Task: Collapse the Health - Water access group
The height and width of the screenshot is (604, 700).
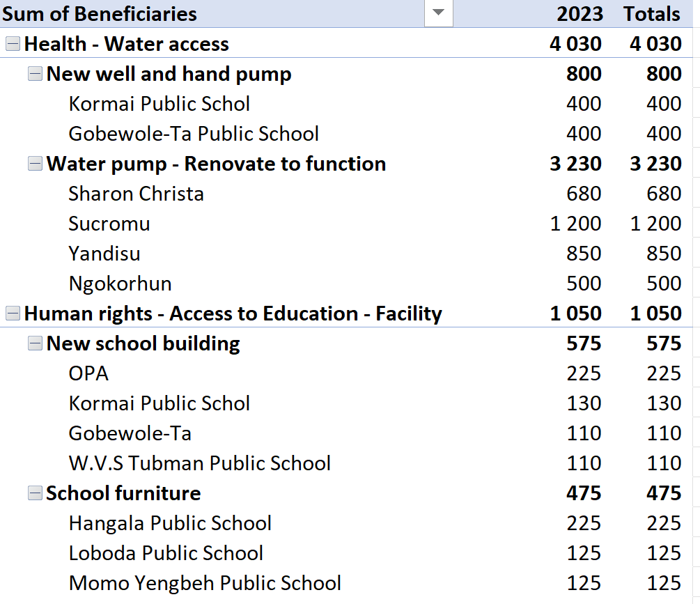Action: 13,44
